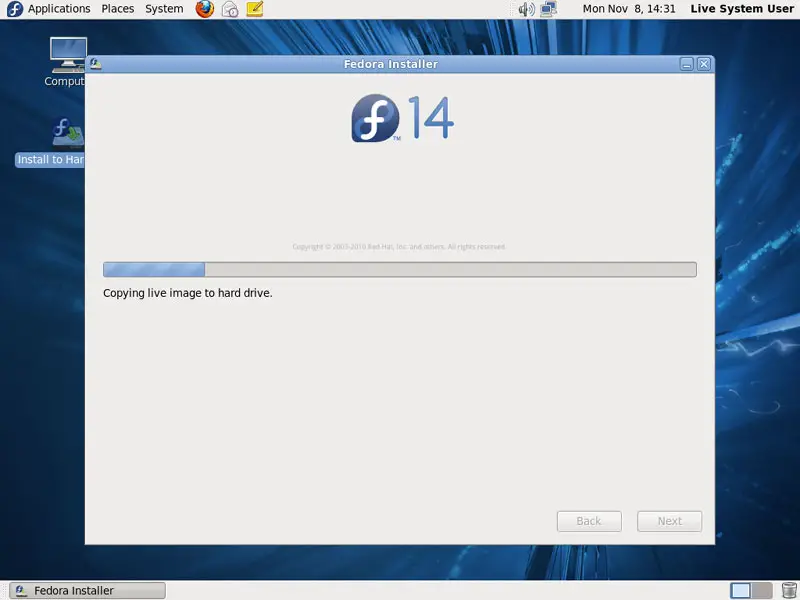Open the mail client launcher icon

click(230, 9)
